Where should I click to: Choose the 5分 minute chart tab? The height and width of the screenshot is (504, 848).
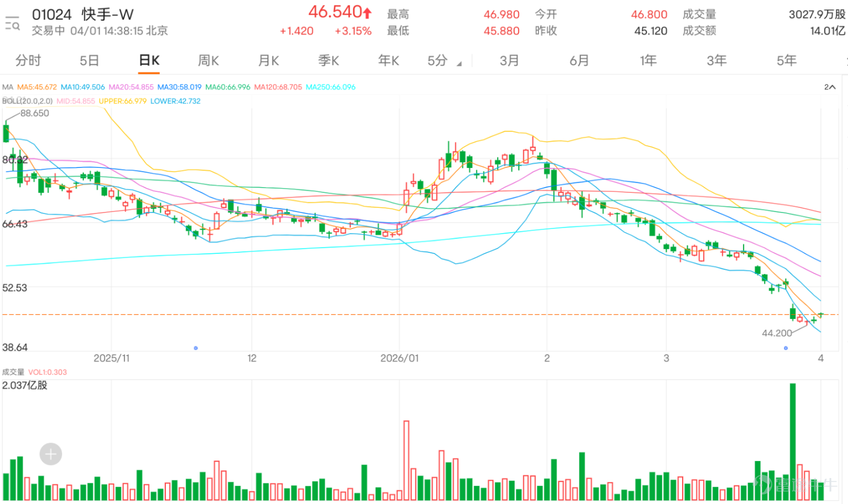coord(438,60)
